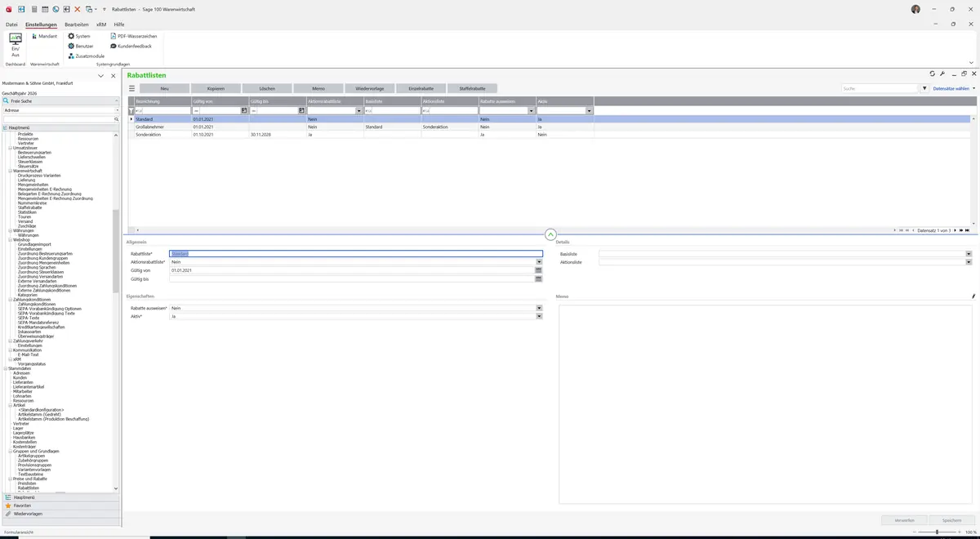
Task: Click the filter funnel icon beside Suche
Action: point(924,88)
